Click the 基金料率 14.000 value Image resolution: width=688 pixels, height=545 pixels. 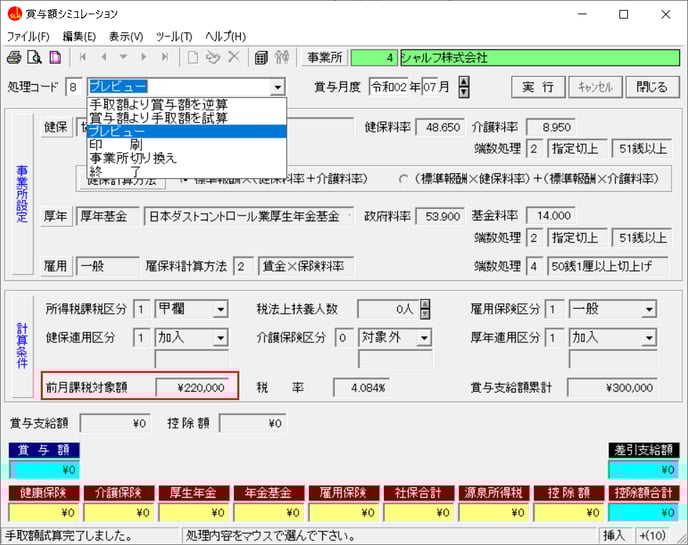[551, 216]
